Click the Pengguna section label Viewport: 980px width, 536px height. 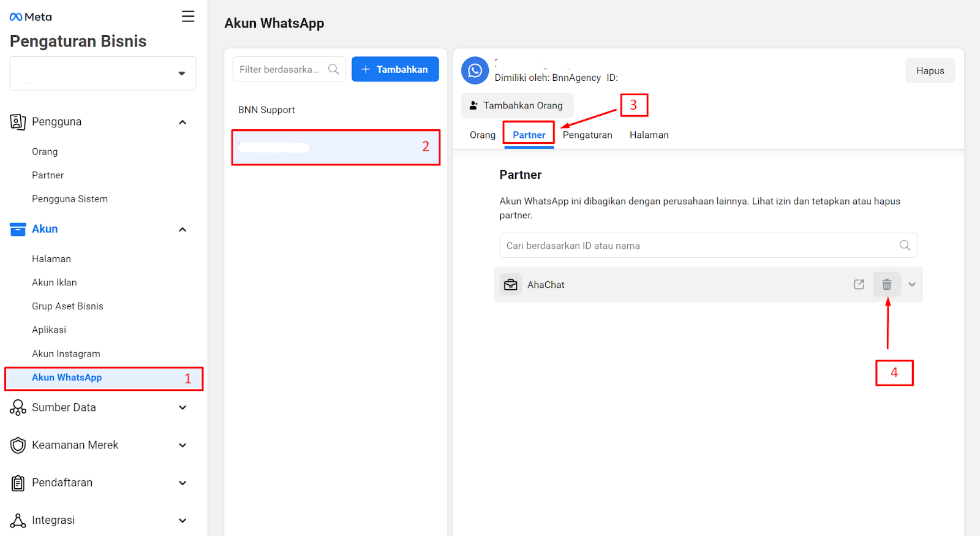56,122
